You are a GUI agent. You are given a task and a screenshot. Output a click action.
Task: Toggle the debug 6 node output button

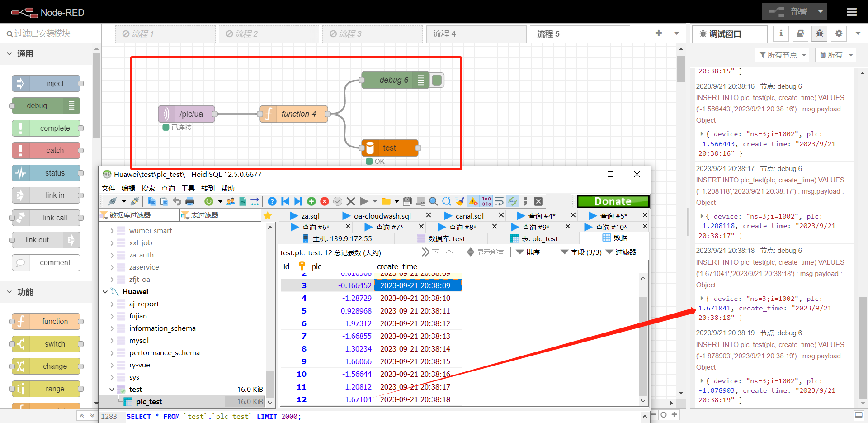437,80
